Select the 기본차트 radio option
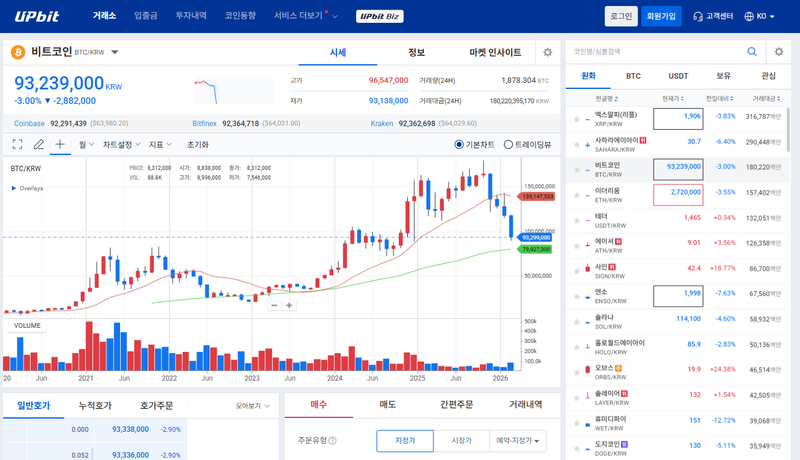The width and height of the screenshot is (800, 460). [460, 144]
